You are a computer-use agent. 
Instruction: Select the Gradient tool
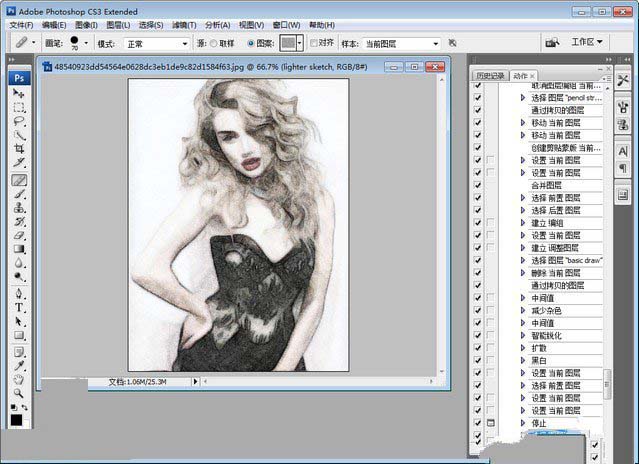pyautogui.click(x=19, y=249)
